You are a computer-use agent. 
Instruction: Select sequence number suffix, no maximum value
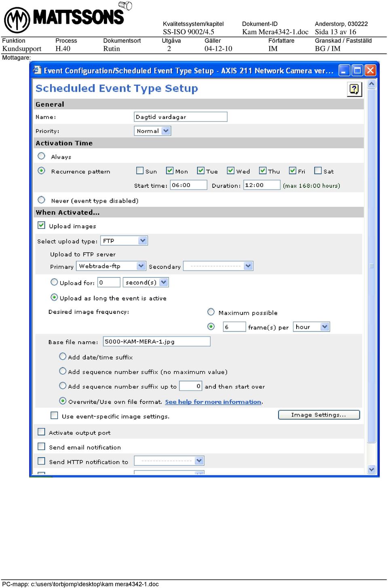pos(63,371)
